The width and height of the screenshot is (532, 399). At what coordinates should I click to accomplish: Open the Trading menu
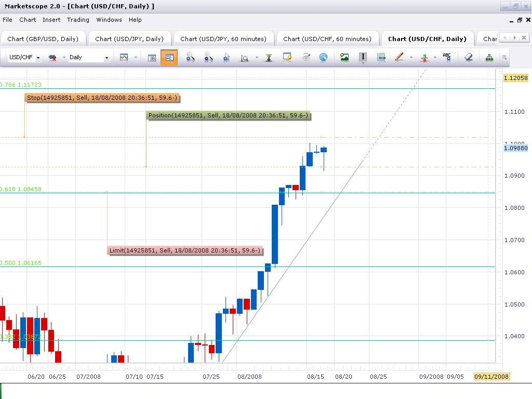78,20
